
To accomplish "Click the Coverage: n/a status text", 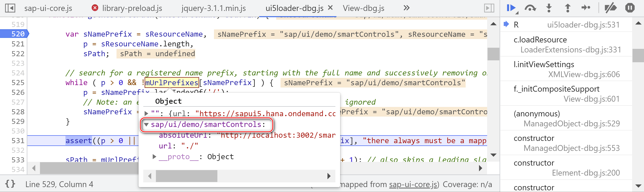I will [x=467, y=184].
